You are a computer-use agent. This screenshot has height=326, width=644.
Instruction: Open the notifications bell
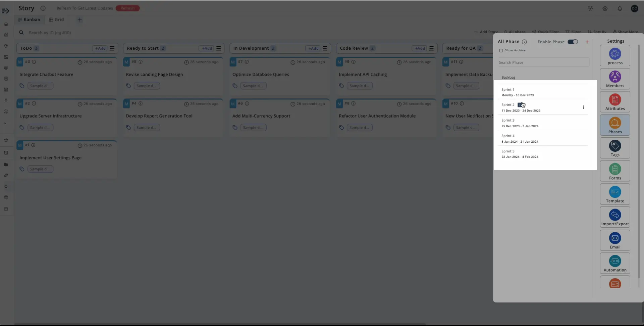click(620, 9)
